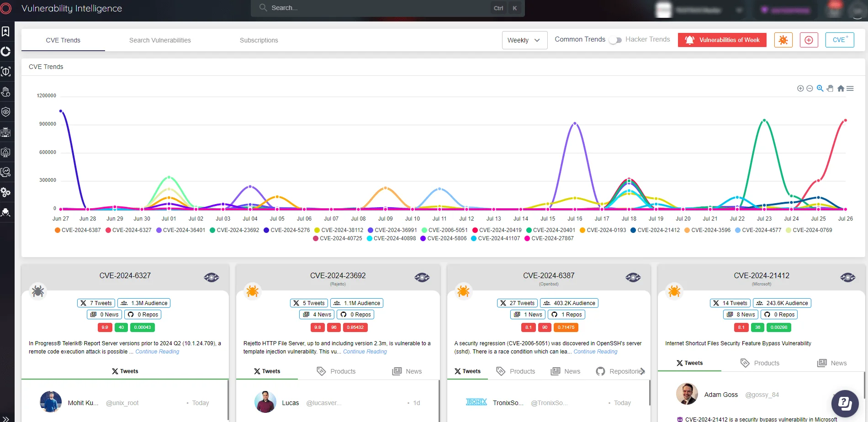
Task: Open Mohit Ku... tweet author avatar
Action: 51,402
